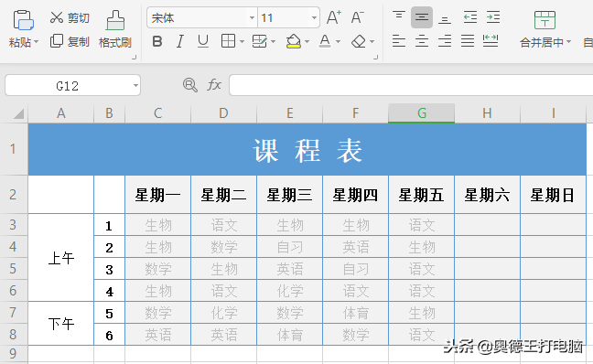Click the Copy (复制) button
Image resolution: width=593 pixels, height=364 pixels.
coord(70,41)
